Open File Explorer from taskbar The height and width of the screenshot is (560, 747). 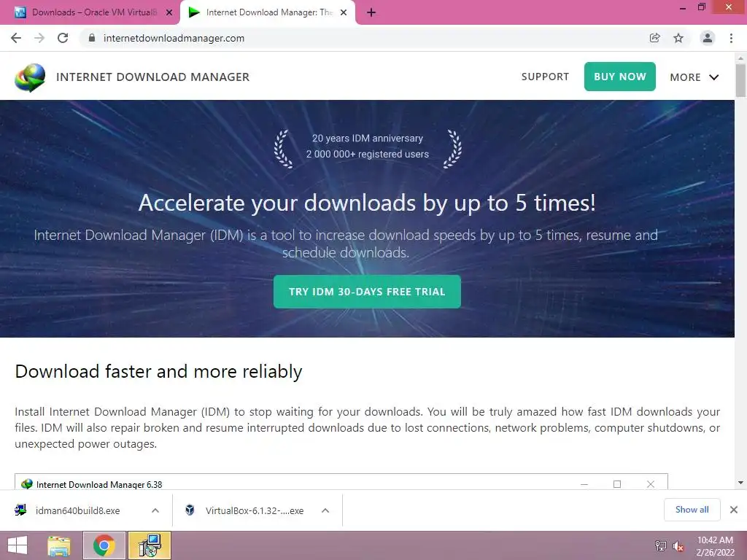coord(59,545)
